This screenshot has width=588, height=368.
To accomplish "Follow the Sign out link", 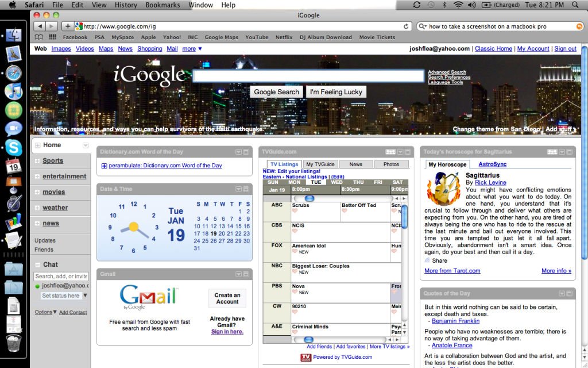I will pyautogui.click(x=565, y=49).
